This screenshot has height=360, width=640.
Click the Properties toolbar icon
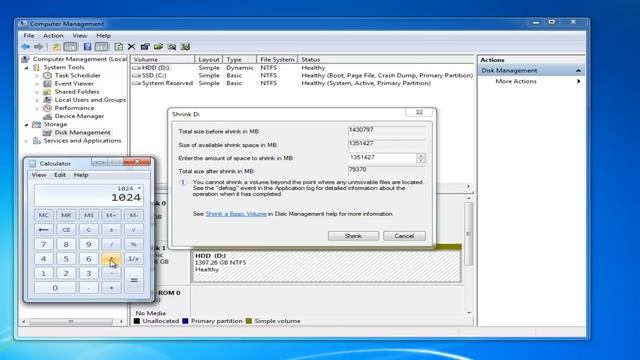pyautogui.click(x=145, y=47)
